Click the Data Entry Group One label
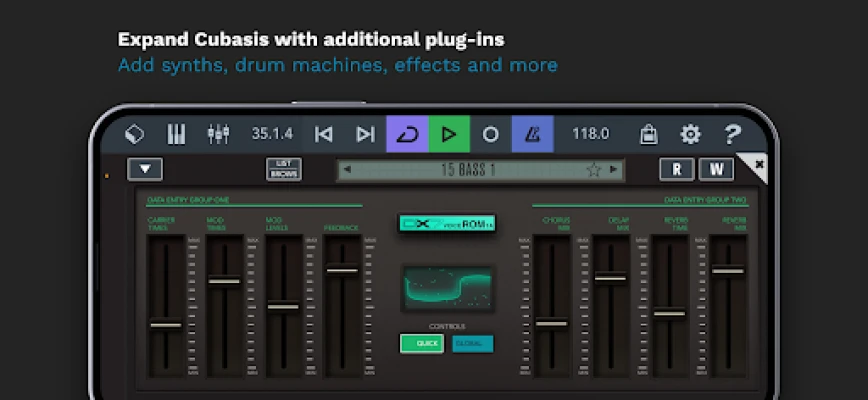Image resolution: width=868 pixels, height=400 pixels. coord(188,200)
